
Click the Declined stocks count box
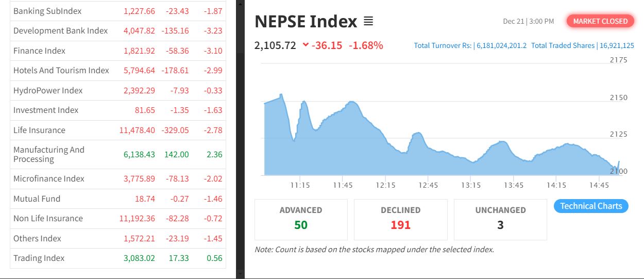point(400,219)
